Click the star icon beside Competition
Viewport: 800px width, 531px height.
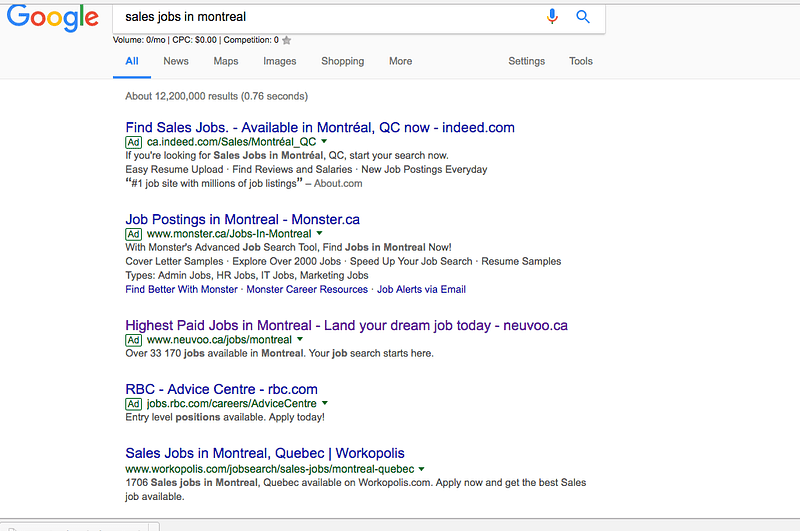click(x=287, y=40)
